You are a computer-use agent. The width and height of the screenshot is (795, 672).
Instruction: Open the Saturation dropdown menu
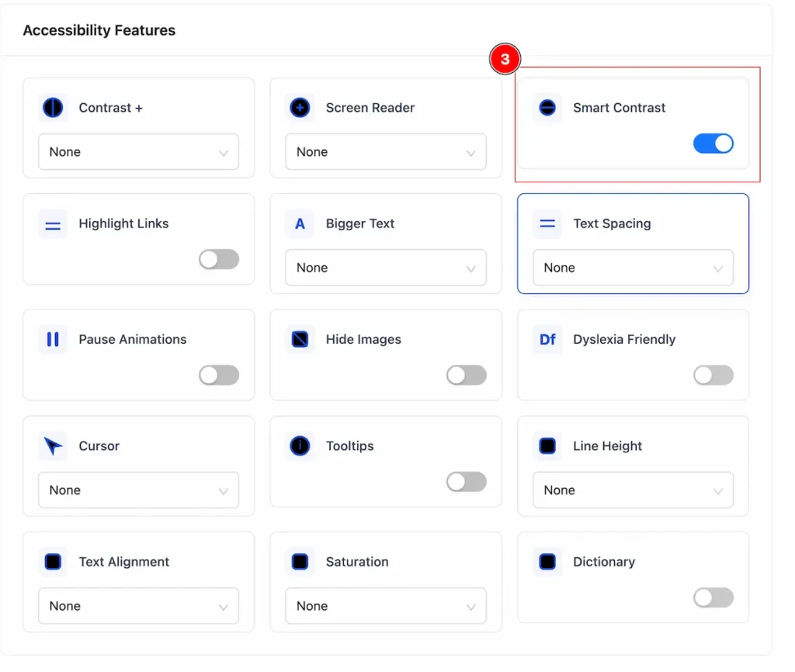pyautogui.click(x=385, y=605)
